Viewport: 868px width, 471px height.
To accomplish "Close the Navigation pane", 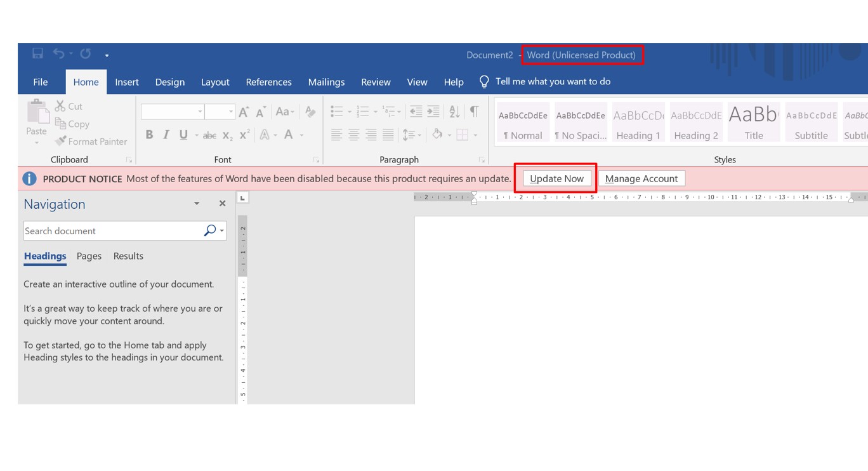I will click(222, 204).
